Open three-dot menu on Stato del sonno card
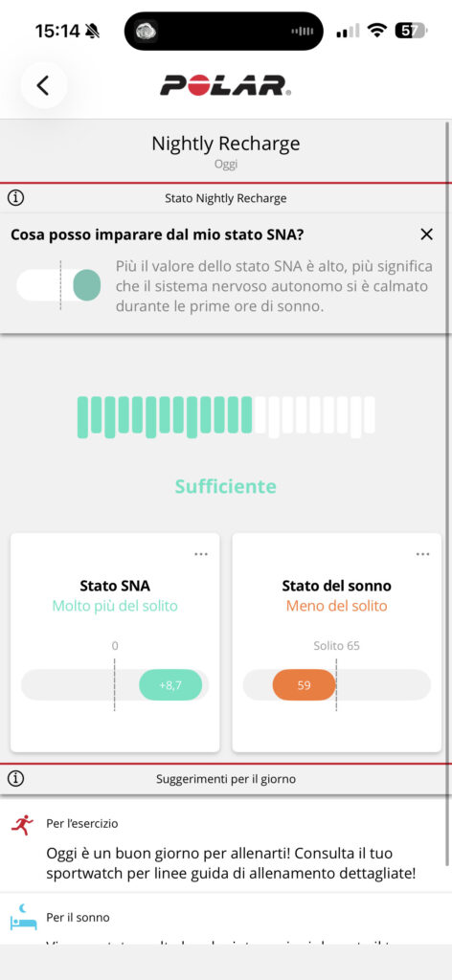 tap(422, 554)
